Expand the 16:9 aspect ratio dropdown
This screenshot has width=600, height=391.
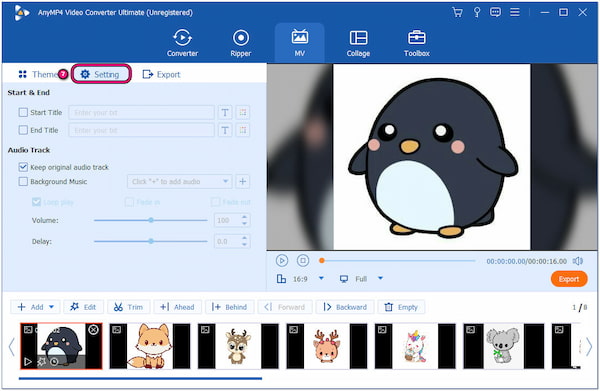coord(321,278)
